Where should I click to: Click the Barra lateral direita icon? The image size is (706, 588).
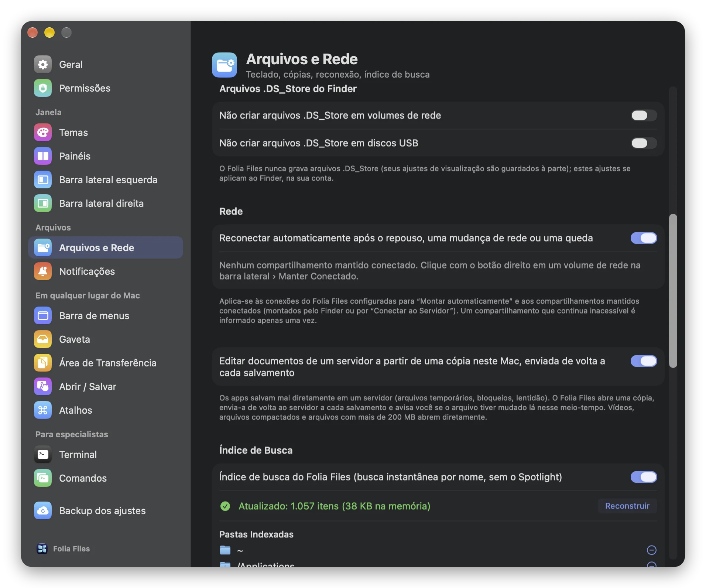43,204
